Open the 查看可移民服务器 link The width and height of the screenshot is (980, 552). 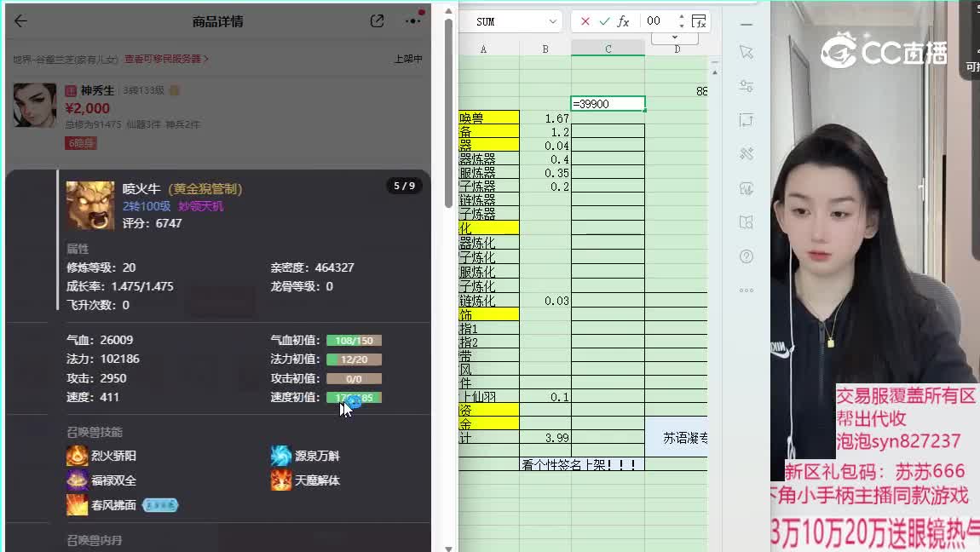click(x=166, y=59)
